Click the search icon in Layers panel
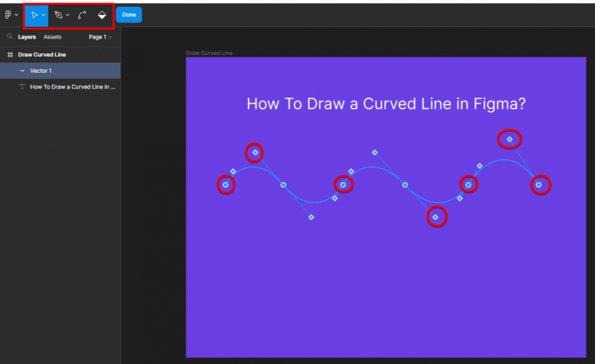 [x=9, y=36]
